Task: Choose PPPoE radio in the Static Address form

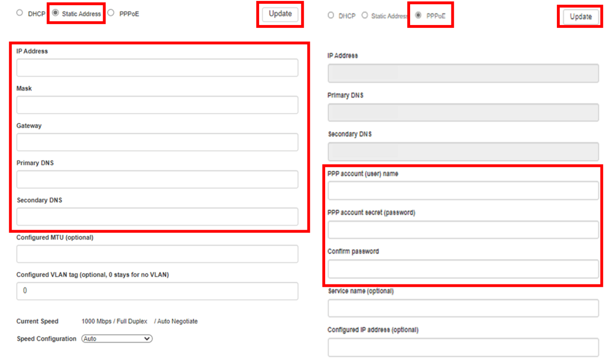Action: tap(111, 13)
